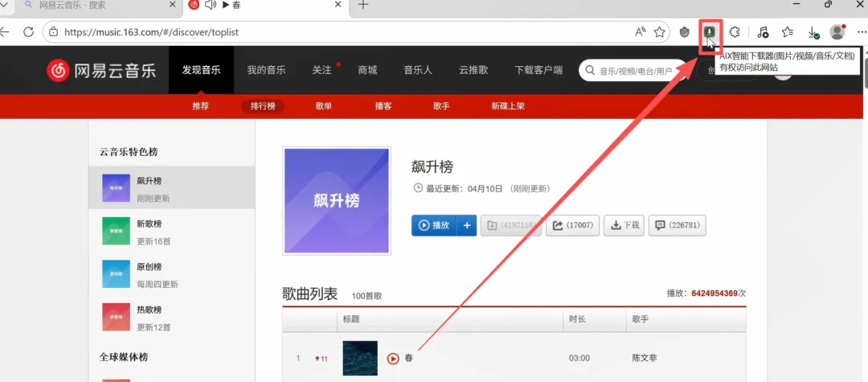Viewport: 868px width, 382px height.
Task: Click the 下载 button for 飙升榜
Action: point(624,225)
